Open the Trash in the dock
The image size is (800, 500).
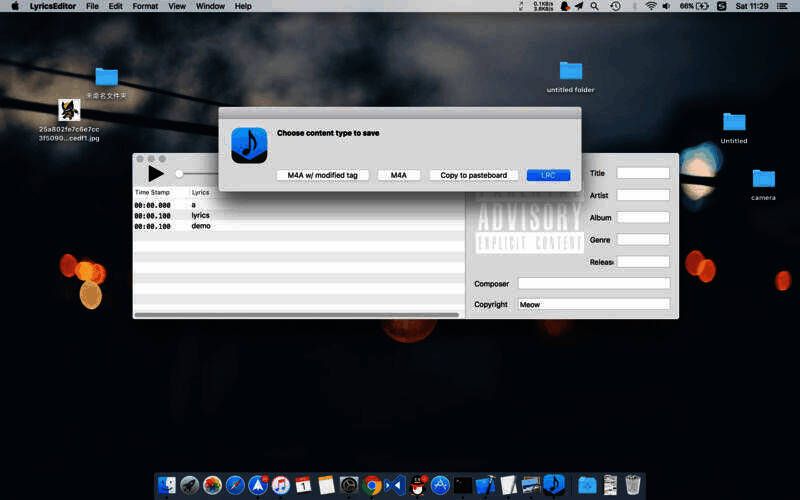[633, 485]
